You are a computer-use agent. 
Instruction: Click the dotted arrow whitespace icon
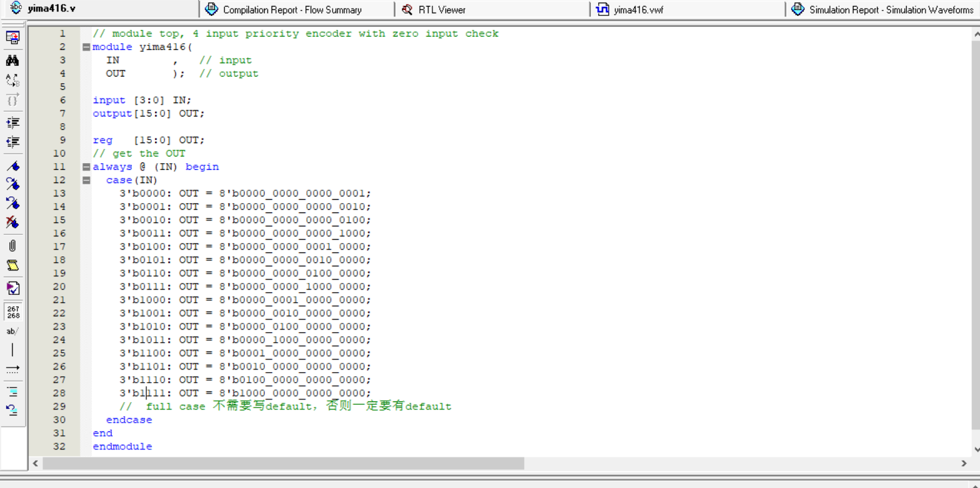click(13, 369)
